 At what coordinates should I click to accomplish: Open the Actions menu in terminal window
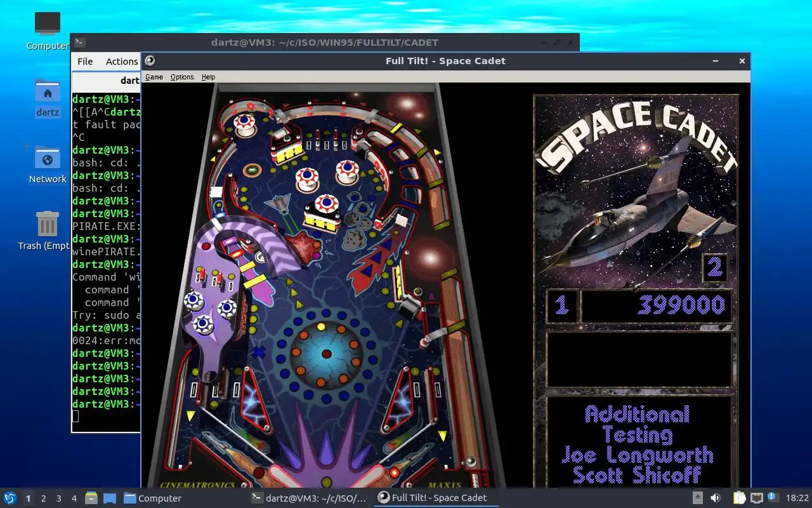tap(122, 62)
